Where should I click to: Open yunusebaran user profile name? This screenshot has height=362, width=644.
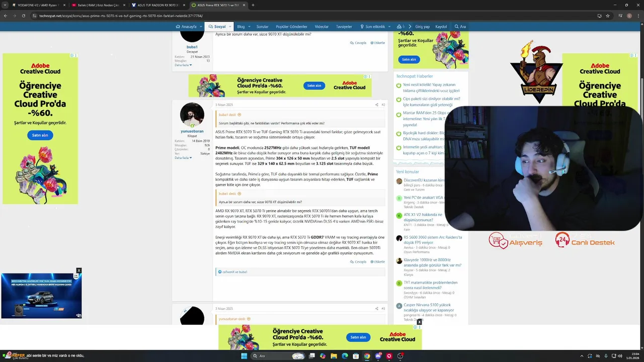(x=192, y=131)
